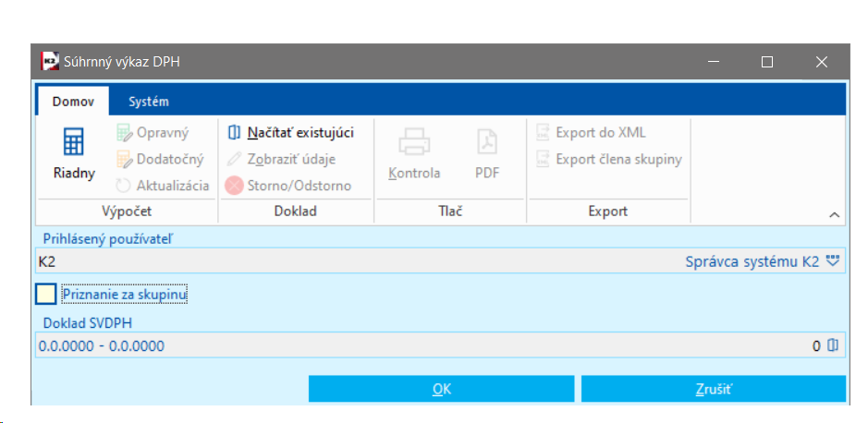Switch to the Domov tab
The image size is (868, 423).
73,102
